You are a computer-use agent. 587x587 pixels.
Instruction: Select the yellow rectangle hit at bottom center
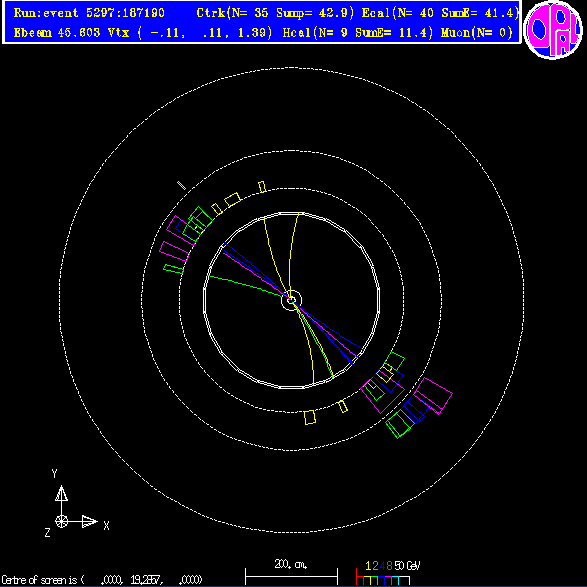click(310, 417)
